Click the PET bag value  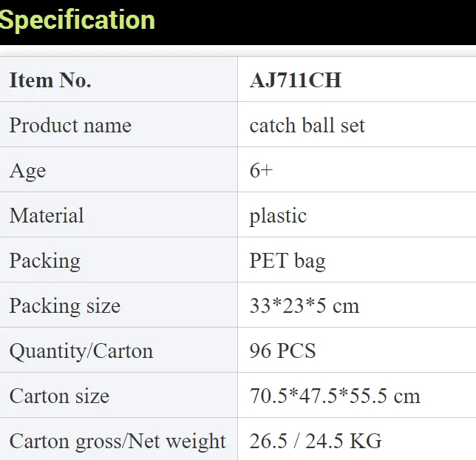point(287,260)
